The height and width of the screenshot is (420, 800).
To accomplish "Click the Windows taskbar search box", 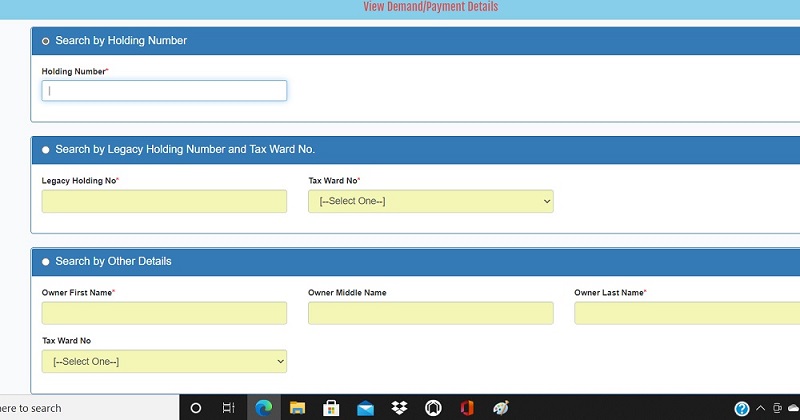I will (x=89, y=408).
